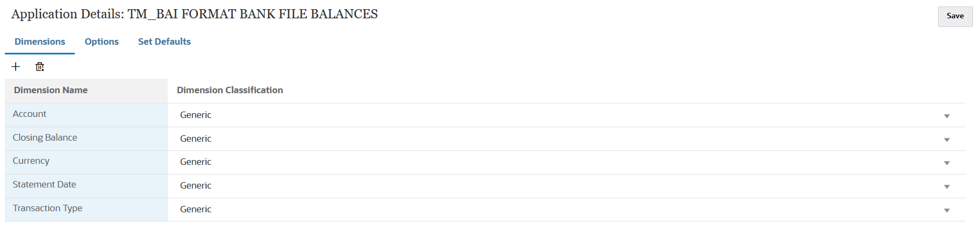Switch to the Dimensions tab

40,41
